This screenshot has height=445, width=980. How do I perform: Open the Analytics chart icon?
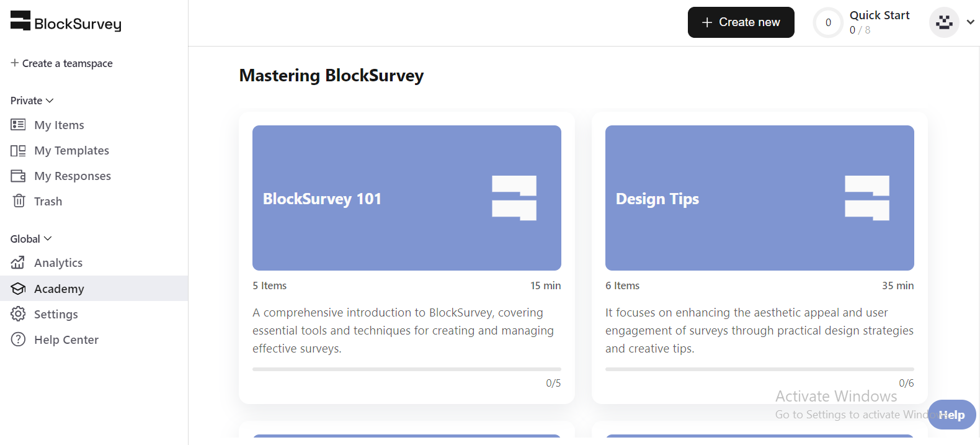tap(18, 263)
